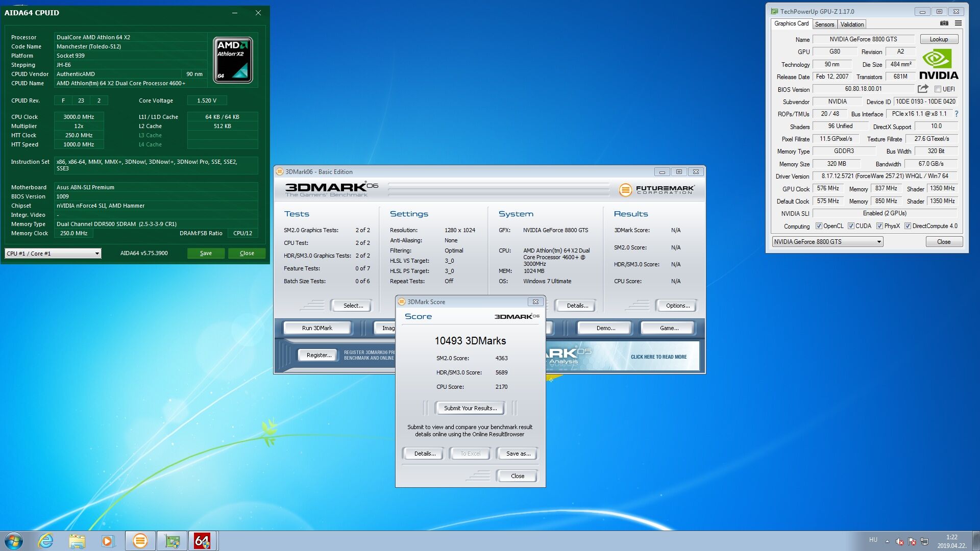Switch to the Validation tab

(852, 24)
